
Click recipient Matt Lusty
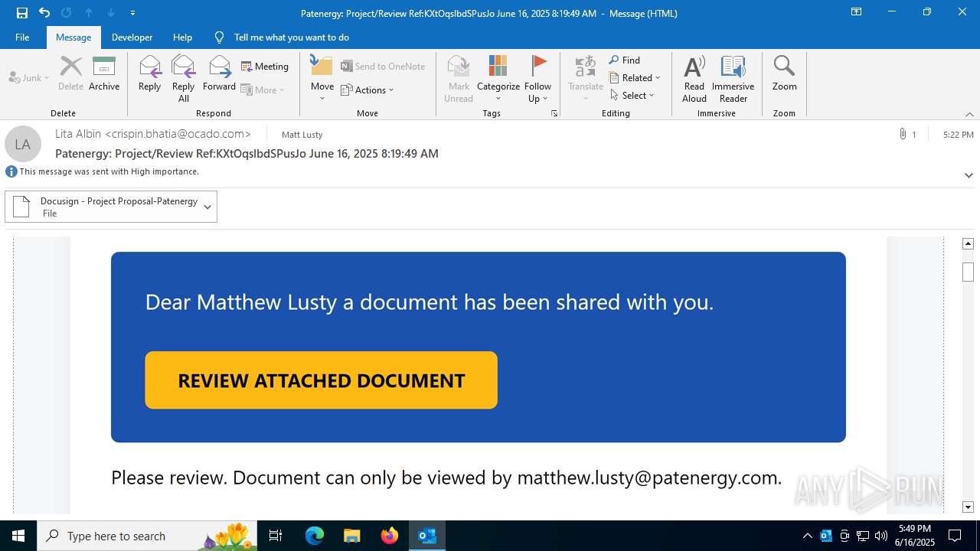pos(302,135)
